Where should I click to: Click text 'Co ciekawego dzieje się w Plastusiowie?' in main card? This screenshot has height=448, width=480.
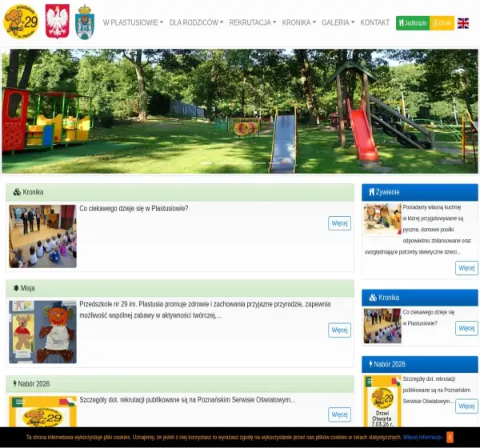point(134,208)
